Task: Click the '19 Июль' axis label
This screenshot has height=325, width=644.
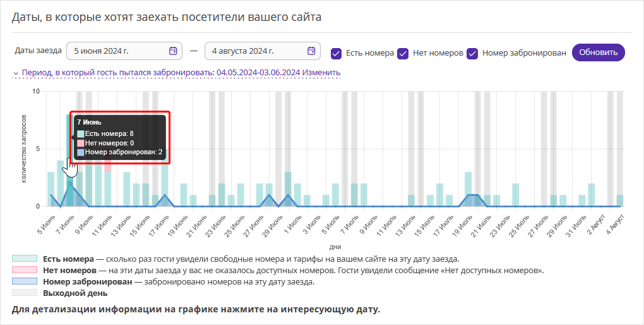Action: click(x=462, y=224)
